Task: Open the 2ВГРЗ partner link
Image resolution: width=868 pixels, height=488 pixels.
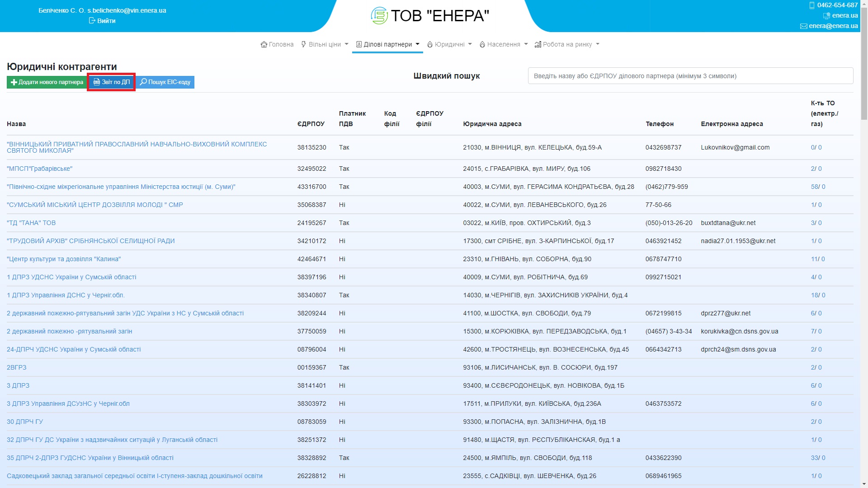Action: click(x=17, y=367)
